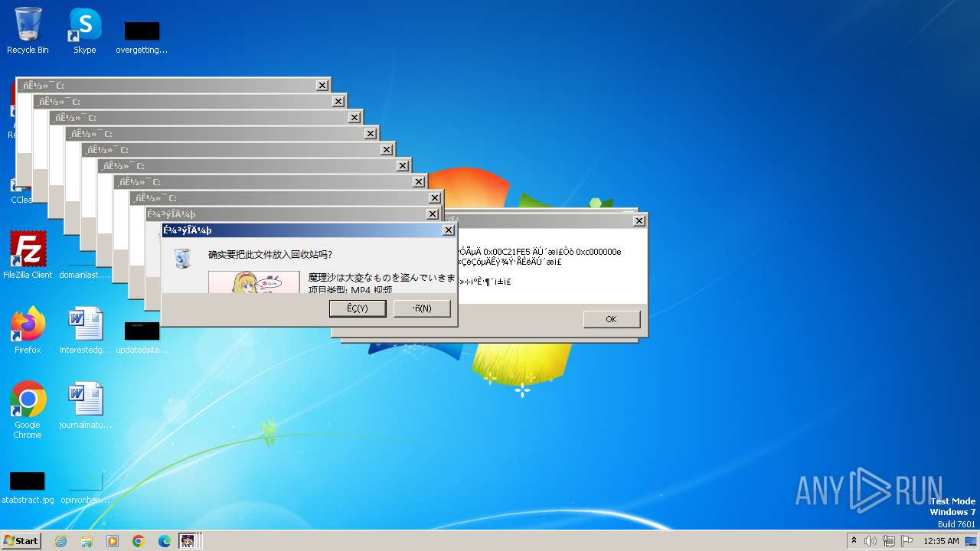Close the front delete confirmation dialog
The height and width of the screenshot is (551, 980).
coord(449,230)
